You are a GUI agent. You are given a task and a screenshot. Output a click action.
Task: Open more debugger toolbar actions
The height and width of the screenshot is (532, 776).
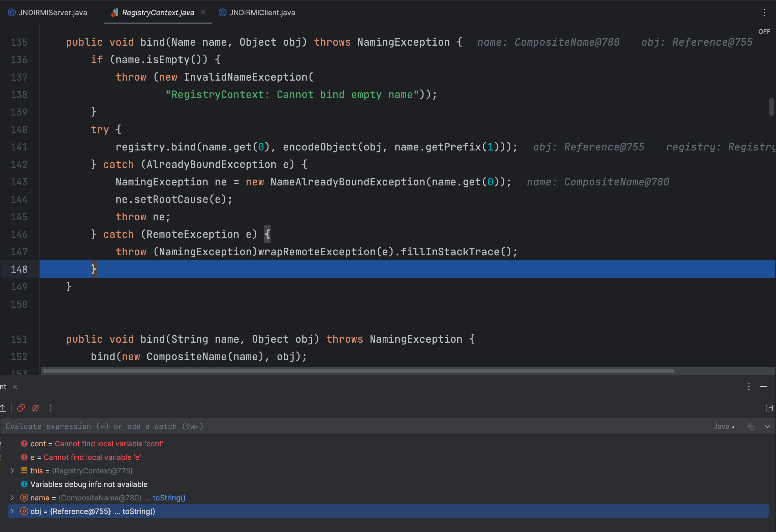point(50,408)
